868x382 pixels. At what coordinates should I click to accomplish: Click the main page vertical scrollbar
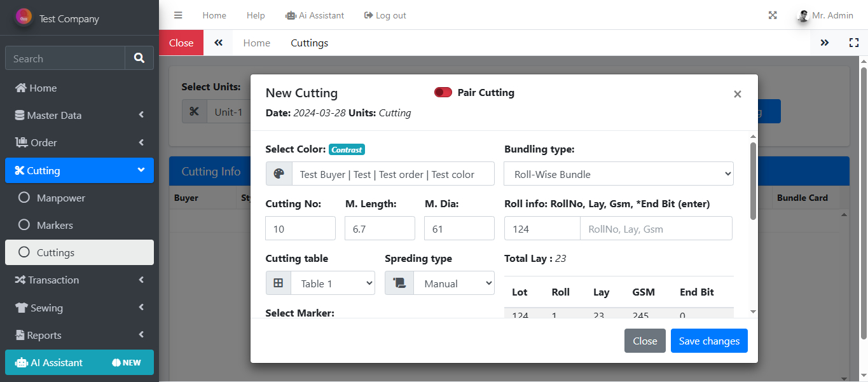[864, 203]
